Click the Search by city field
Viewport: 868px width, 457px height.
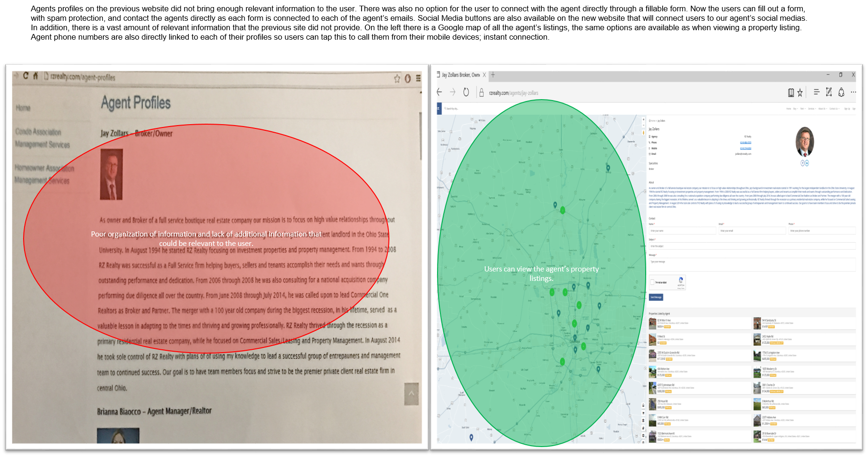pos(452,109)
